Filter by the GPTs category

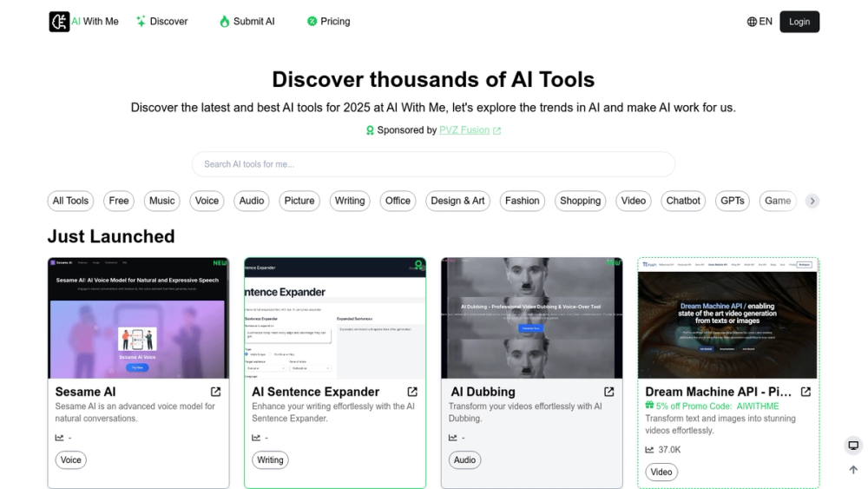coord(732,201)
